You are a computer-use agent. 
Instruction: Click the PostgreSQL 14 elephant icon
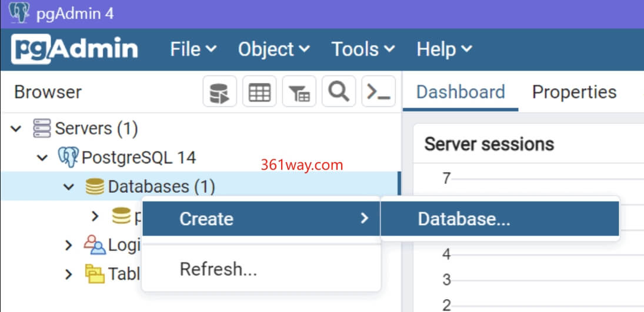pyautogui.click(x=68, y=157)
